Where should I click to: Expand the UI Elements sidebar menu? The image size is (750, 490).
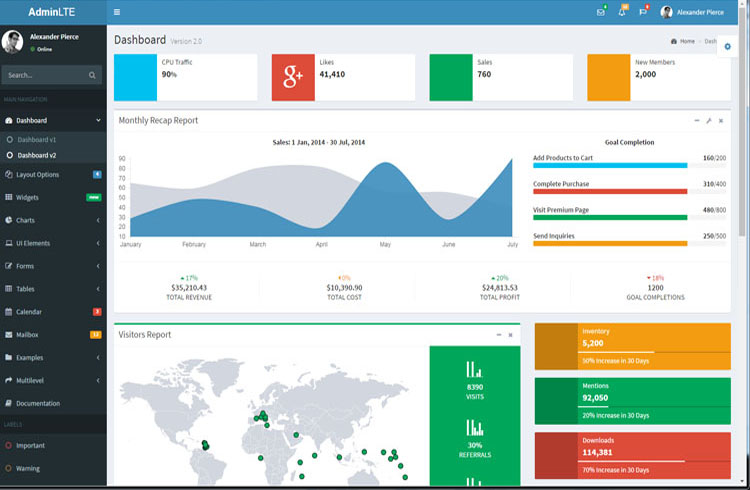(x=52, y=243)
